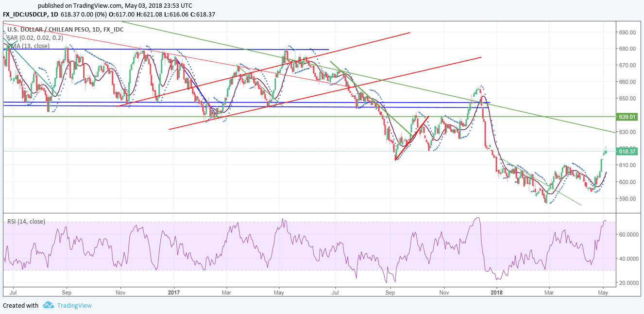644x314 pixels.
Task: Click the 690.00 price axis label
Action: point(627,33)
